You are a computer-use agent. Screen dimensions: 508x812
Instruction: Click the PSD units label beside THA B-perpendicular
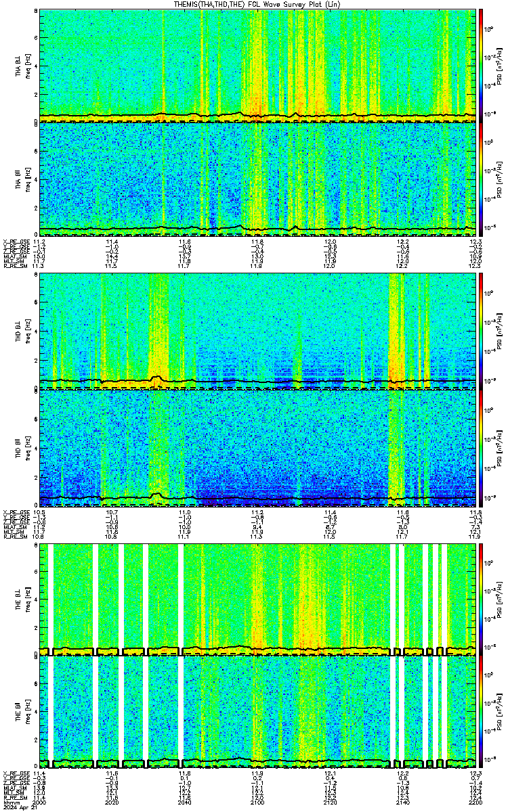tap(500, 66)
